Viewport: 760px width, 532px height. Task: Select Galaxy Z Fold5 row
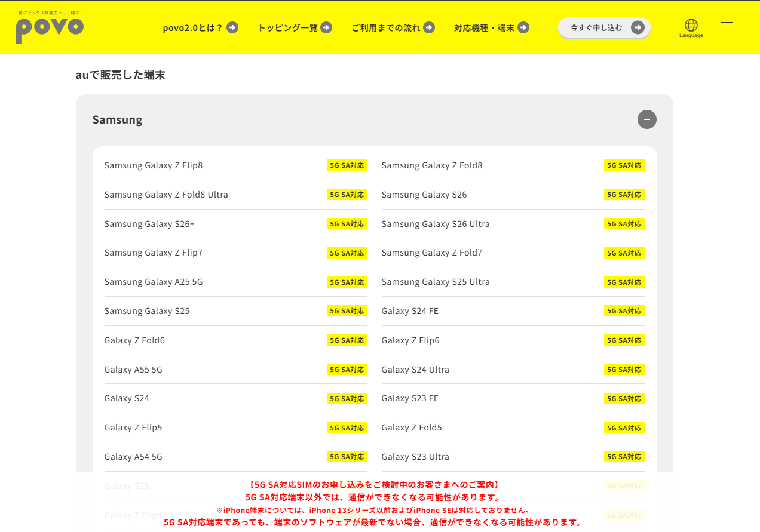513,428
